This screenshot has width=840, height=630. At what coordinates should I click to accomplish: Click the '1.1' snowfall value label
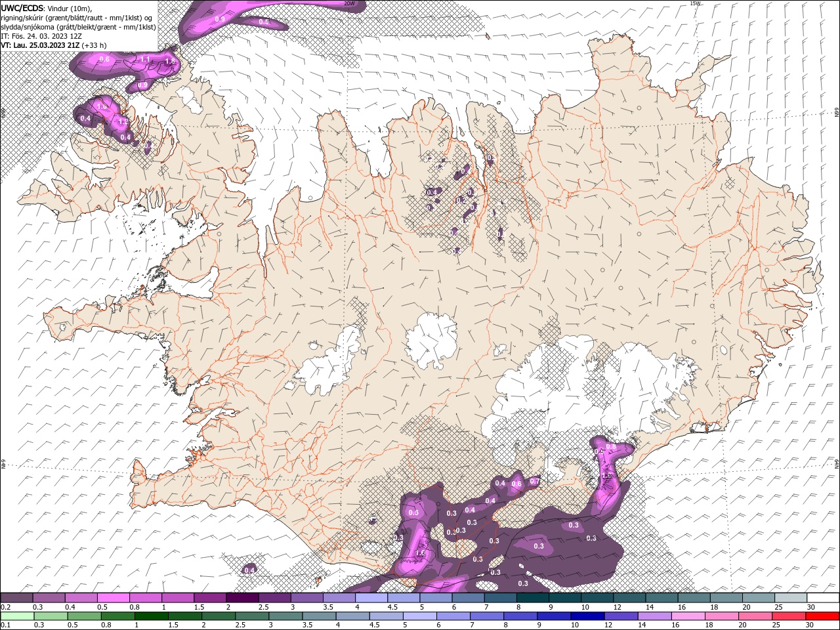[145, 59]
